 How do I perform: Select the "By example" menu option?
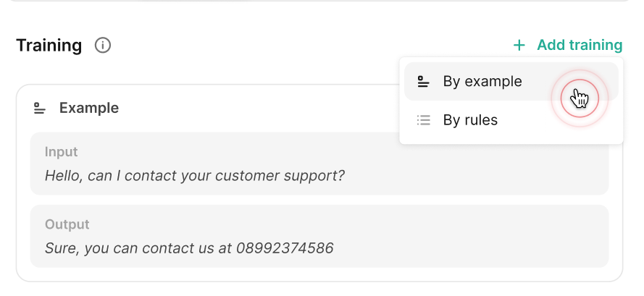coord(482,82)
